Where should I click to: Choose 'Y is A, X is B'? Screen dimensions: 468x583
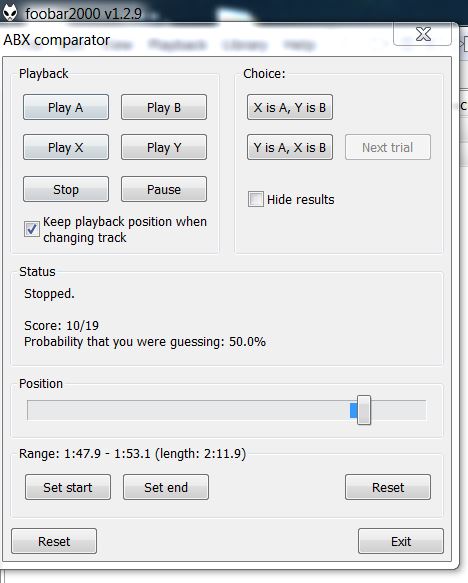[x=290, y=147]
